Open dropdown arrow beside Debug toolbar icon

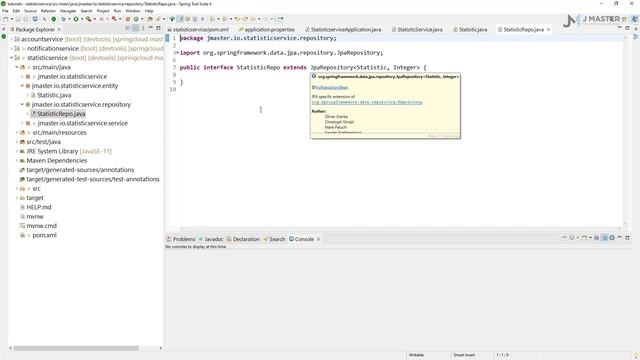(x=69, y=19)
